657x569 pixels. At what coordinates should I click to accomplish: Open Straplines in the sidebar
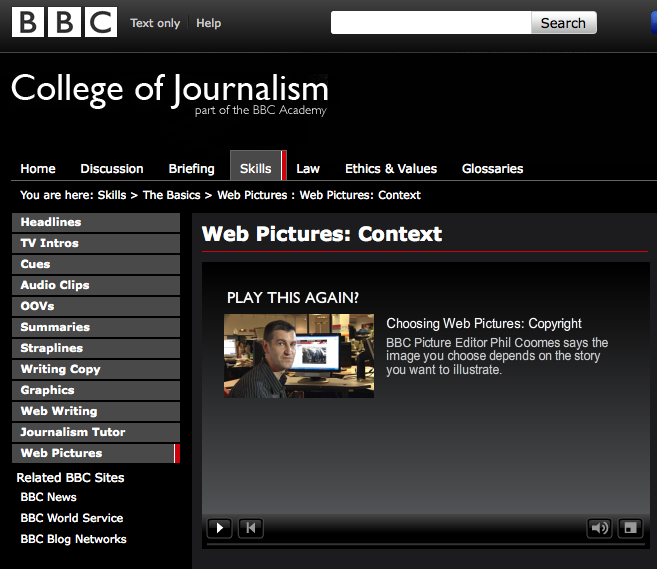96,349
